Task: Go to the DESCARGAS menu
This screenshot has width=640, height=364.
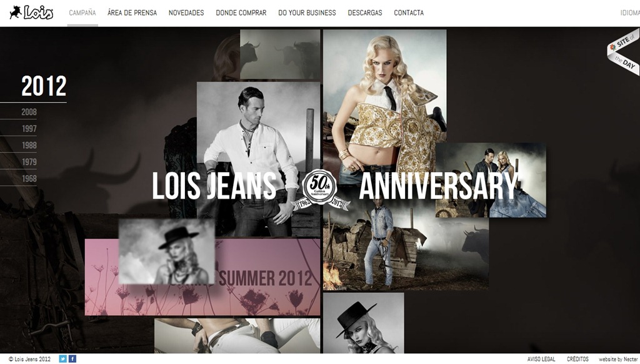Action: click(365, 12)
